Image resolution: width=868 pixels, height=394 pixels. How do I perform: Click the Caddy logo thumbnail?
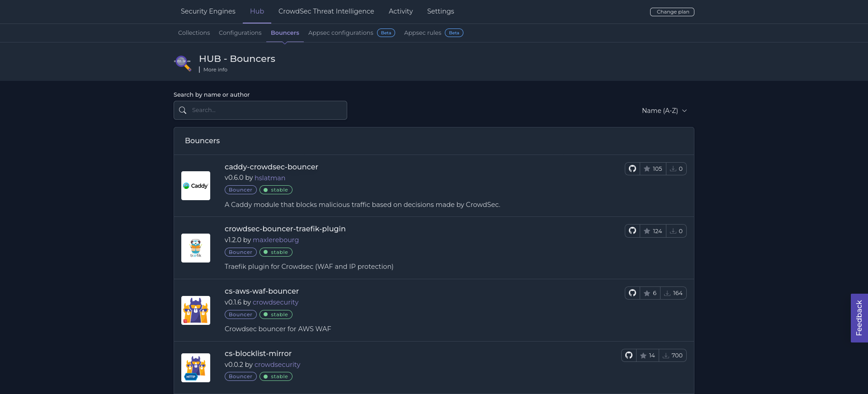tap(196, 186)
